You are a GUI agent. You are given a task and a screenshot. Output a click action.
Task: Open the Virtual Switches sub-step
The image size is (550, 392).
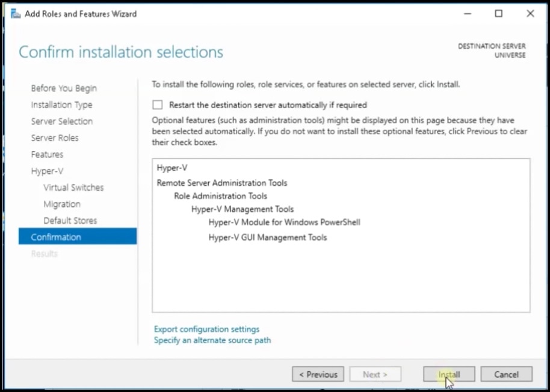tap(73, 188)
